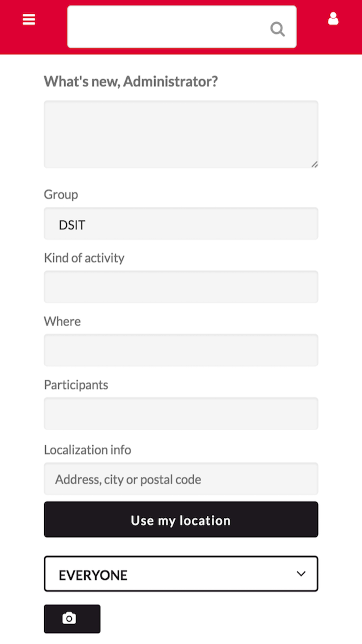Click the What's new message textarea
The image size is (362, 644).
(181, 134)
